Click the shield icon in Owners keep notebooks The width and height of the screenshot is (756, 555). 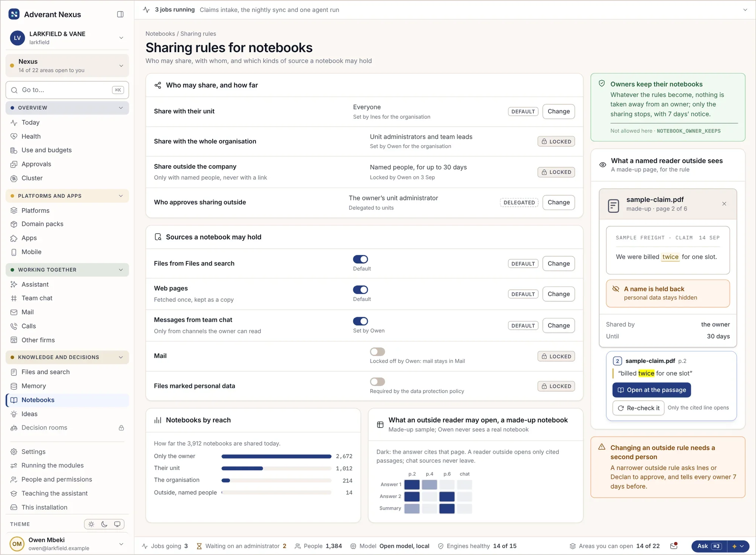(x=602, y=84)
